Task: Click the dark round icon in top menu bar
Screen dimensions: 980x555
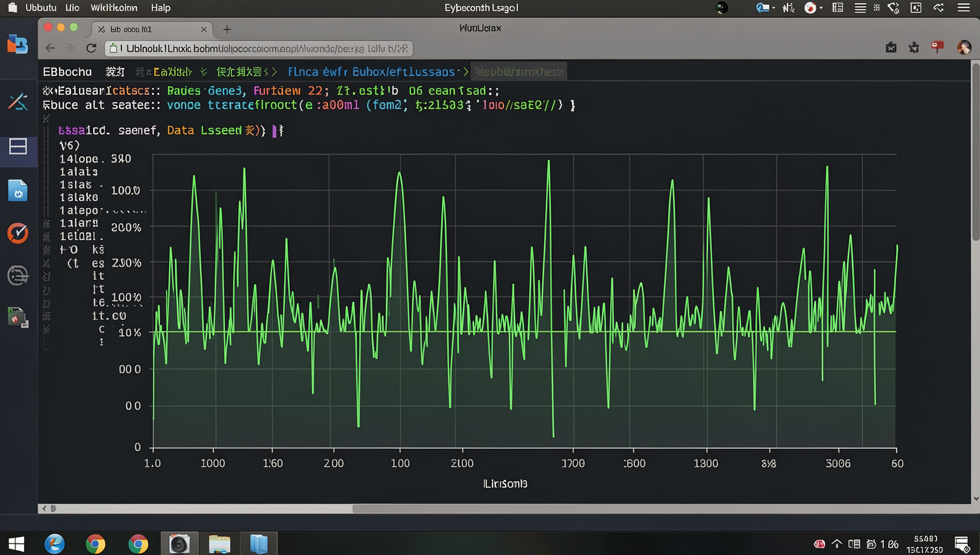Action: (x=722, y=7)
